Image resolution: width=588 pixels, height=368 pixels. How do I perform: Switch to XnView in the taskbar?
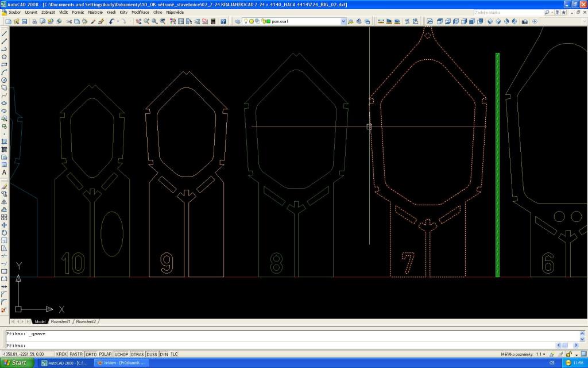click(x=121, y=363)
